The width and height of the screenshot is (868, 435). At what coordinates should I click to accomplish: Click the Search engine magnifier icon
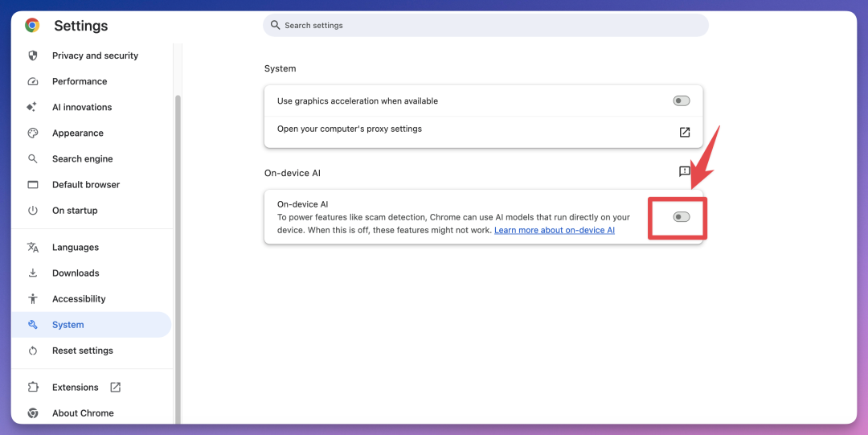(x=33, y=159)
